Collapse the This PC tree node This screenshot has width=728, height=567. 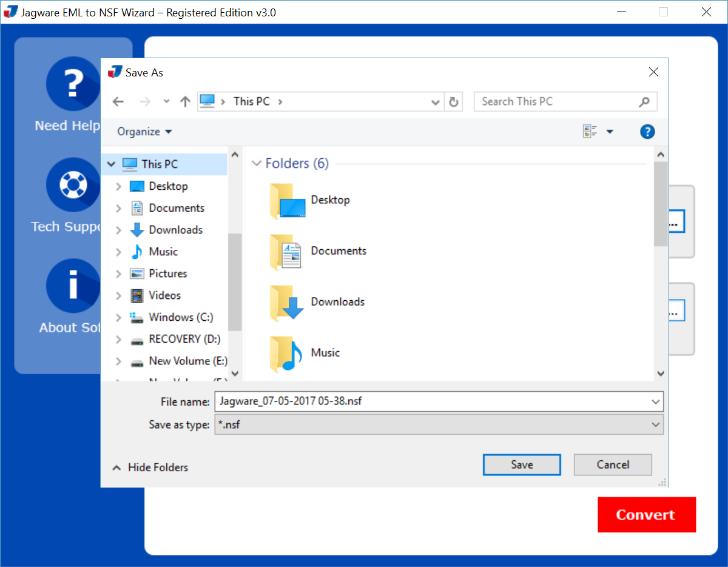pyautogui.click(x=111, y=164)
